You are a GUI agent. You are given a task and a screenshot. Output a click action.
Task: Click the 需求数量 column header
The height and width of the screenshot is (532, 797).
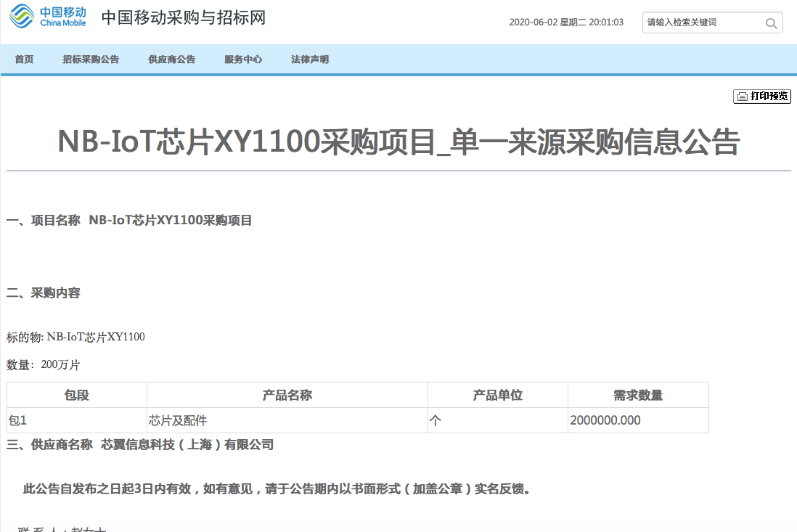point(637,395)
